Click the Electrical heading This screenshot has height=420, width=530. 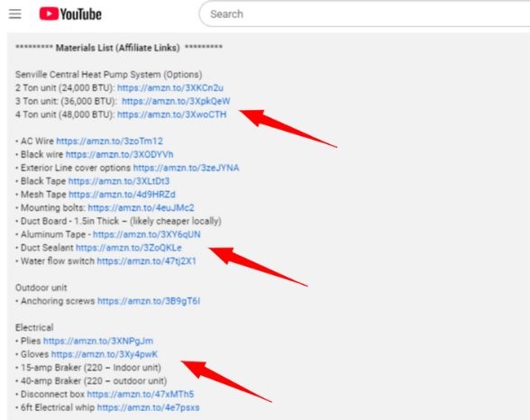point(34,327)
